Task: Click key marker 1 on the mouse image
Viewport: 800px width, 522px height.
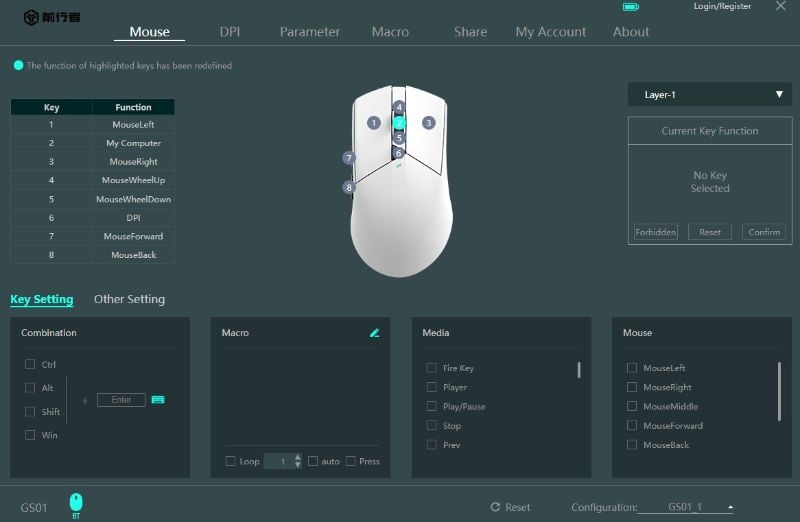Action: tap(373, 123)
